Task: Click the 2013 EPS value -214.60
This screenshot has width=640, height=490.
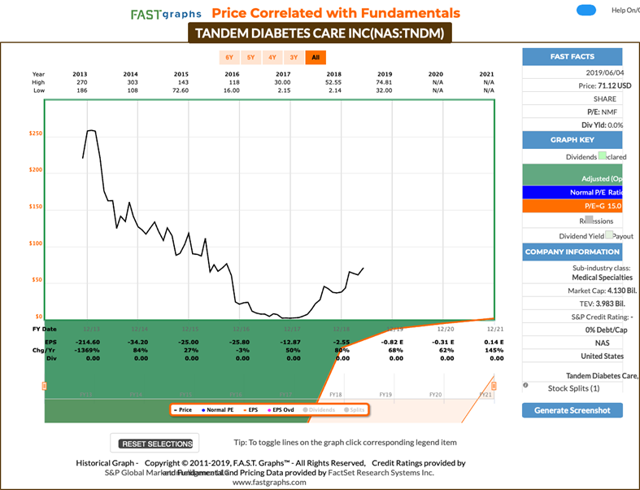Action: [x=87, y=342]
